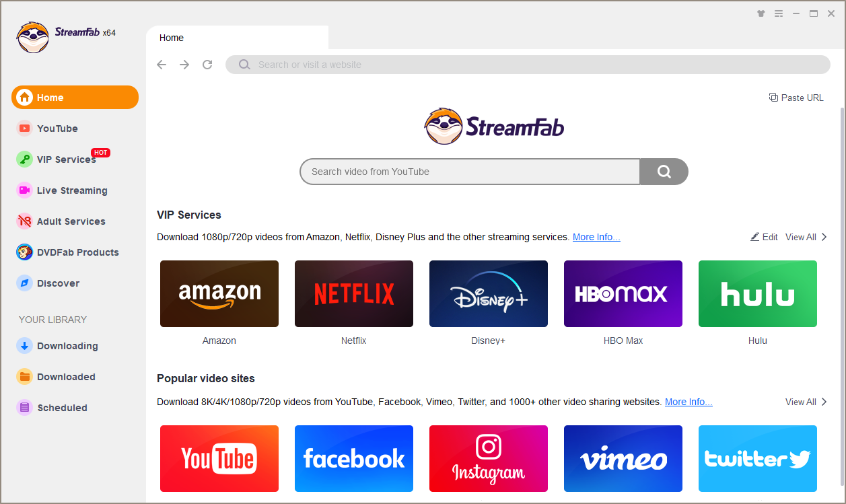This screenshot has height=504, width=846.
Task: Click Paste URL button
Action: click(x=796, y=98)
